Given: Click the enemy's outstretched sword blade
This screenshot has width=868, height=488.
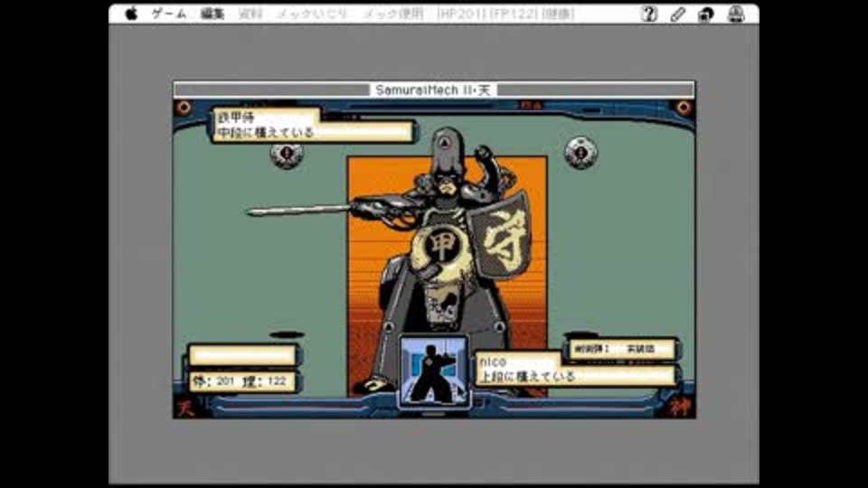Looking at the screenshot, I should point(299,211).
